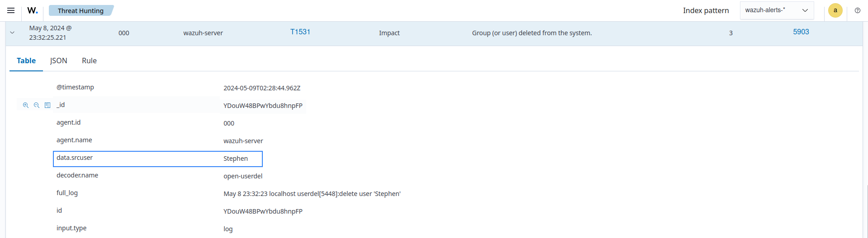Open rule ID 5903 link
The height and width of the screenshot is (238, 868).
click(x=801, y=32)
